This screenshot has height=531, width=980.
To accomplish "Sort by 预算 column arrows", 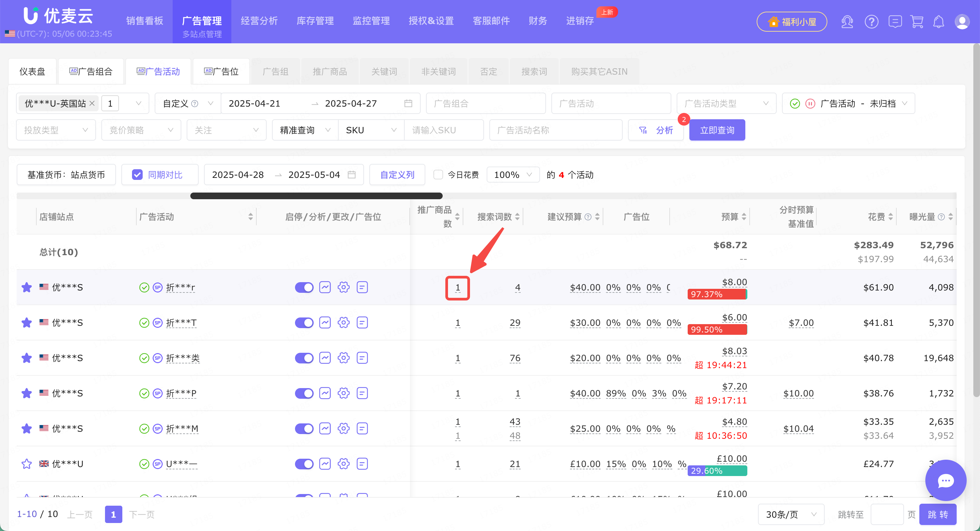I will point(744,217).
